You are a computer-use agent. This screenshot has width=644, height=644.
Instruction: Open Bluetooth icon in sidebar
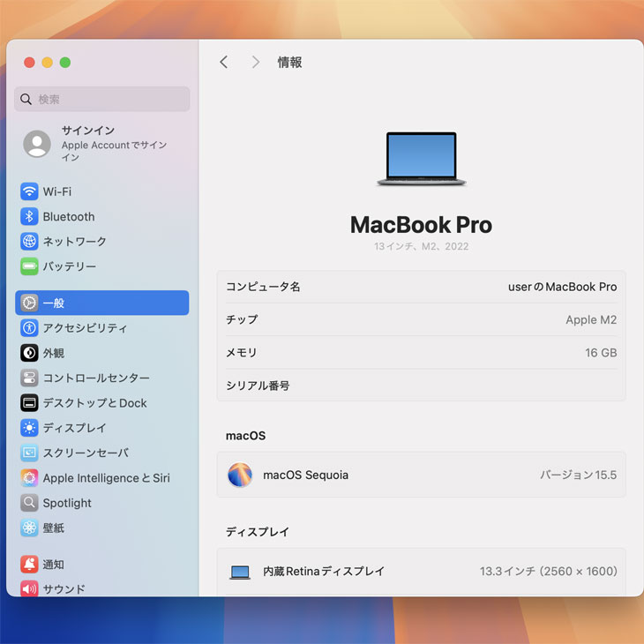tap(29, 216)
